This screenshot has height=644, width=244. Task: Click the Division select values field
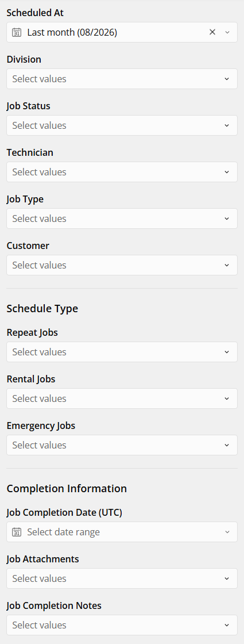pyautogui.click(x=122, y=79)
